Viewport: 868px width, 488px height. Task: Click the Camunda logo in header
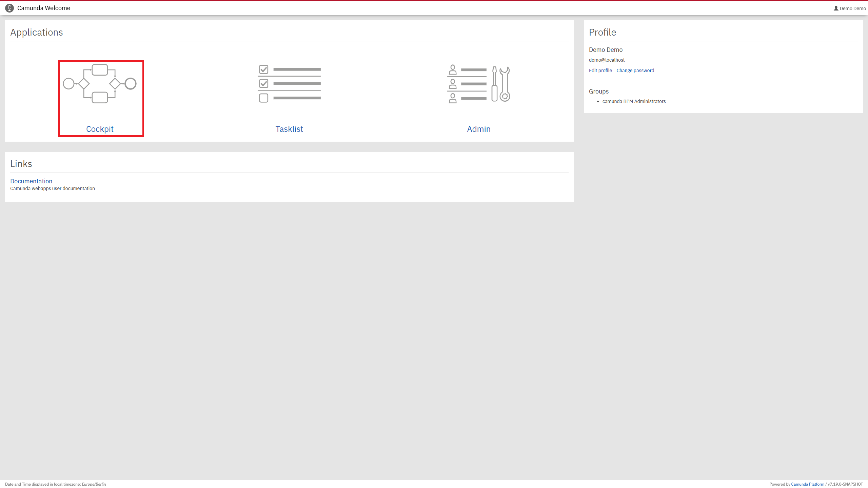point(9,8)
